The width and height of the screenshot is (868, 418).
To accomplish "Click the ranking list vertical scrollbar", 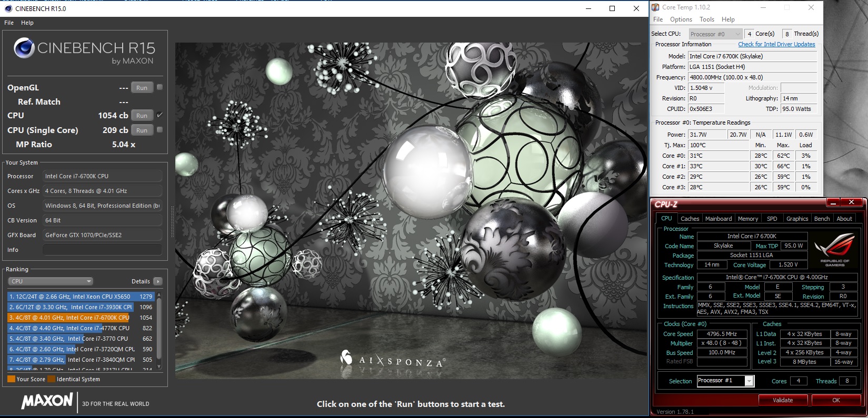I will coord(159,331).
